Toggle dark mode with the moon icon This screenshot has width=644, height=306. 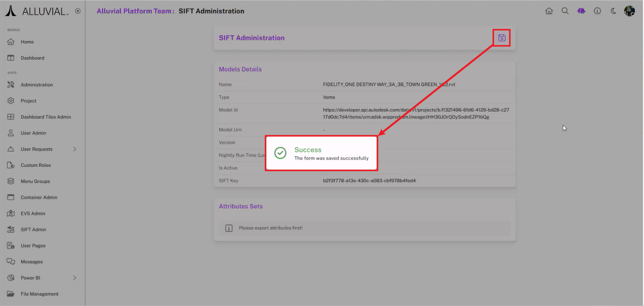tap(614, 11)
